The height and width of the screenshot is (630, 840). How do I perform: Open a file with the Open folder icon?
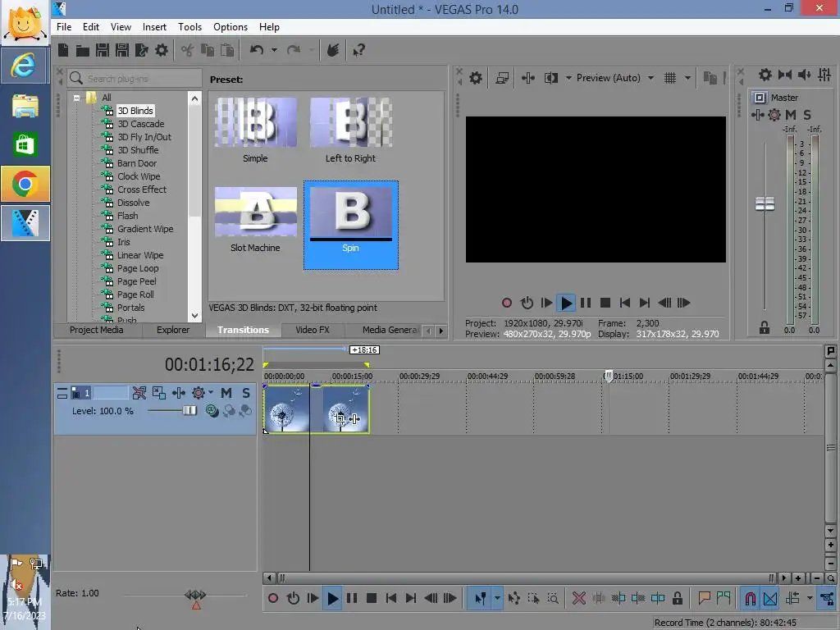[83, 50]
